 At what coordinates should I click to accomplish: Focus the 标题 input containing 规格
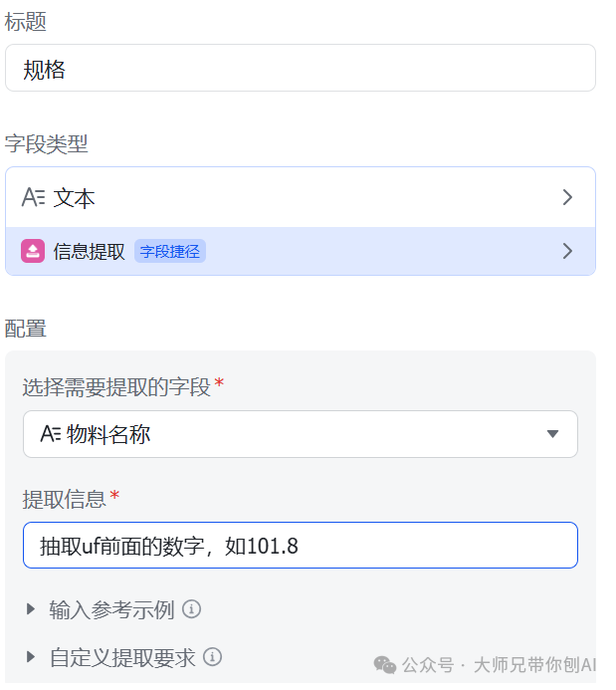click(301, 68)
